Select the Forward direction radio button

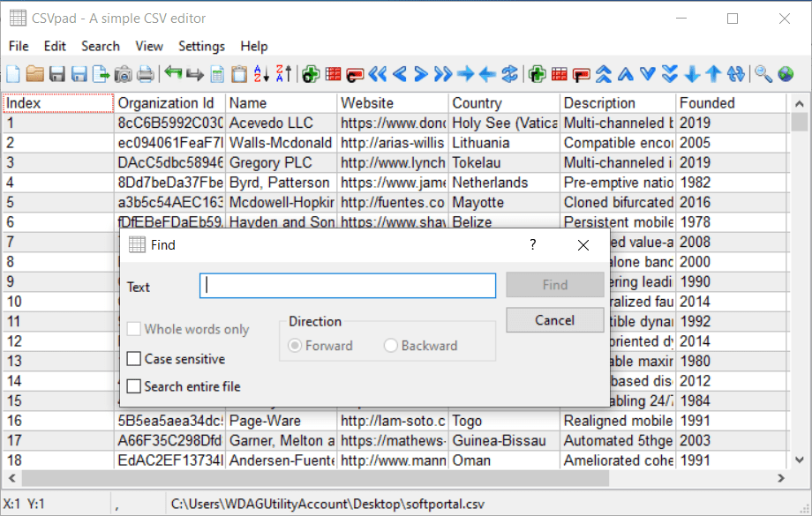[295, 345]
